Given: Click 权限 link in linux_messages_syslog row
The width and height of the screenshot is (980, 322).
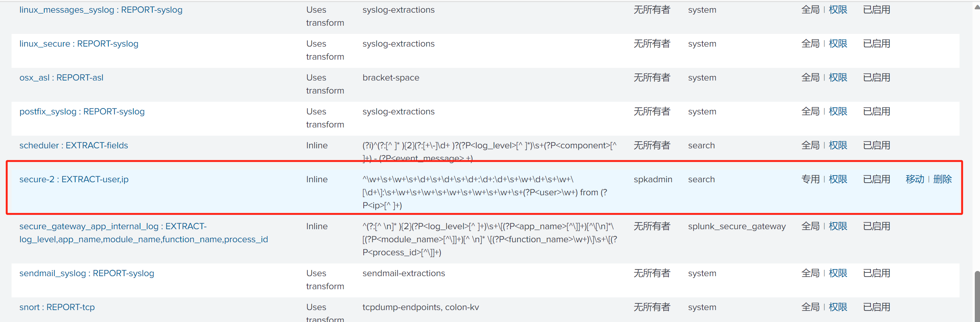Looking at the screenshot, I should point(838,10).
